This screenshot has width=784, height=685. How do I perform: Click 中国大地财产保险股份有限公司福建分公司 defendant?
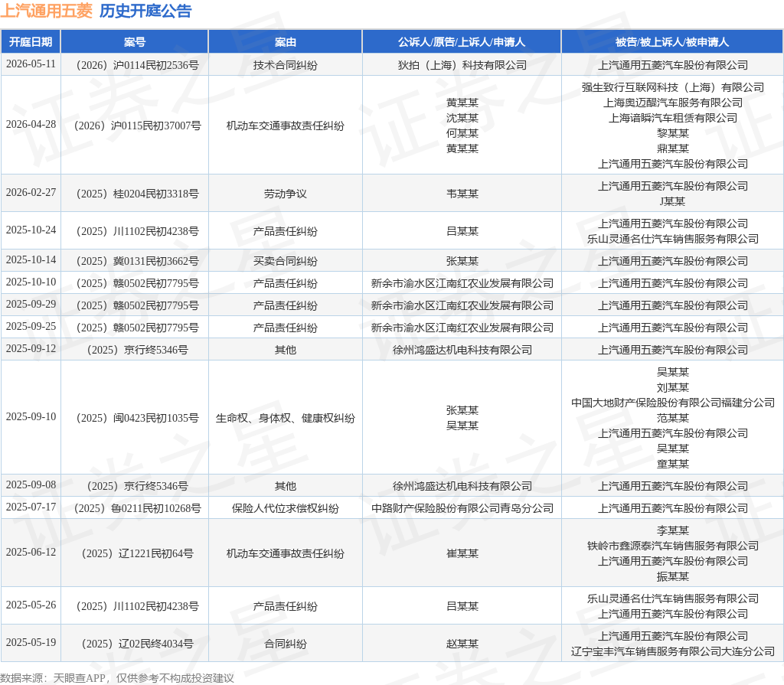pyautogui.click(x=672, y=403)
